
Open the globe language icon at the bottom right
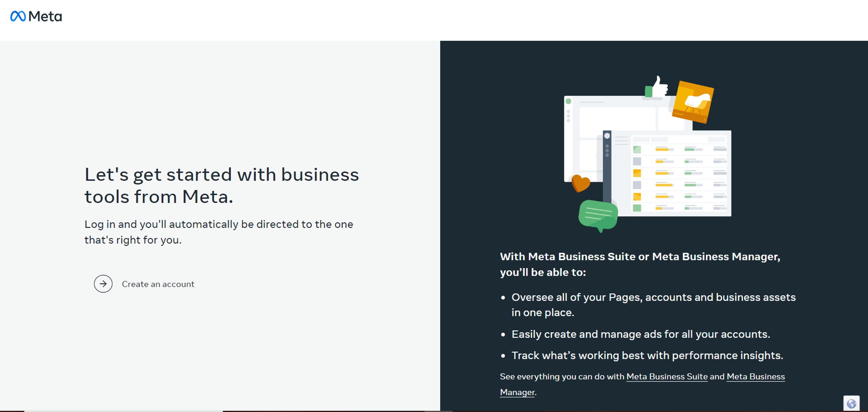851,404
